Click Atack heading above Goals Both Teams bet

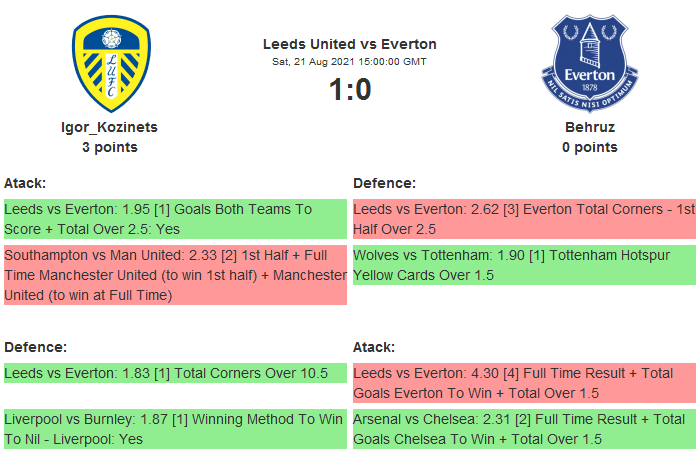pos(25,183)
